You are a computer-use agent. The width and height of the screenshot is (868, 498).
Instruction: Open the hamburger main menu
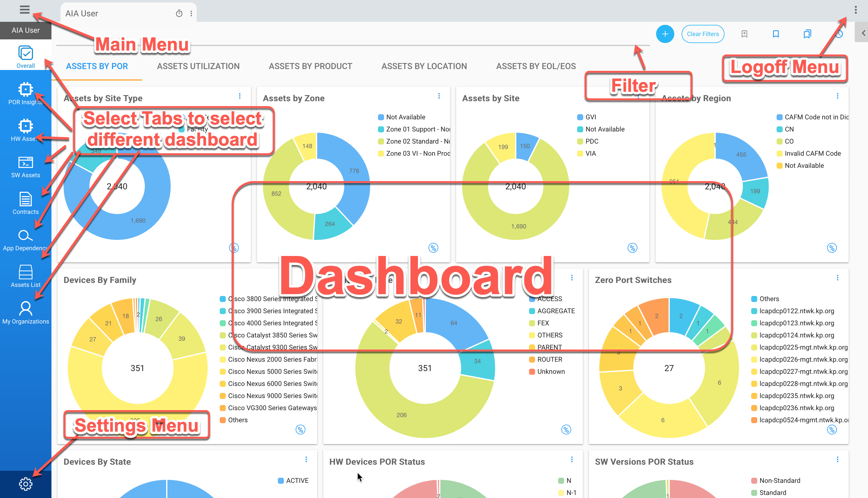click(x=25, y=10)
